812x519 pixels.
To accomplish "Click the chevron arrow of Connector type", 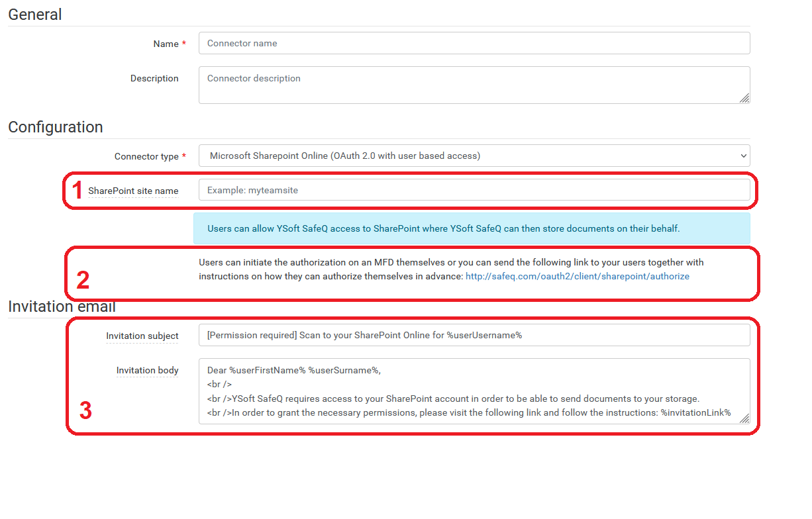I will [x=742, y=156].
